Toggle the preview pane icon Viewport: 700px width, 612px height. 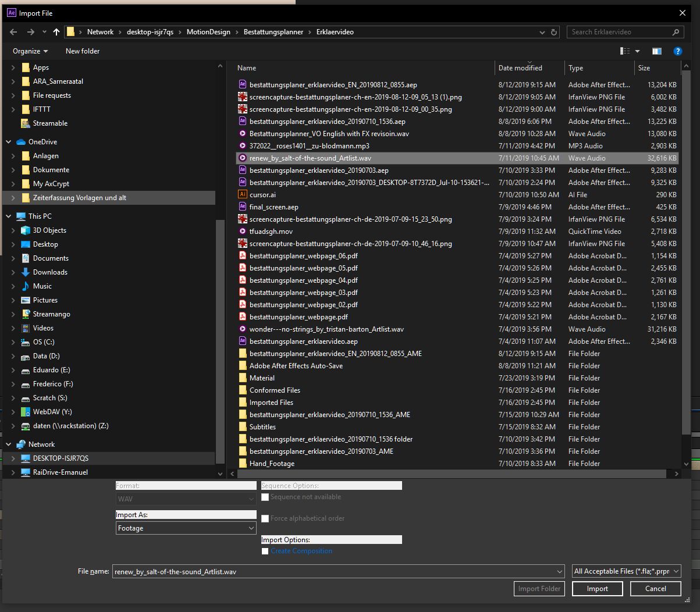coord(656,51)
